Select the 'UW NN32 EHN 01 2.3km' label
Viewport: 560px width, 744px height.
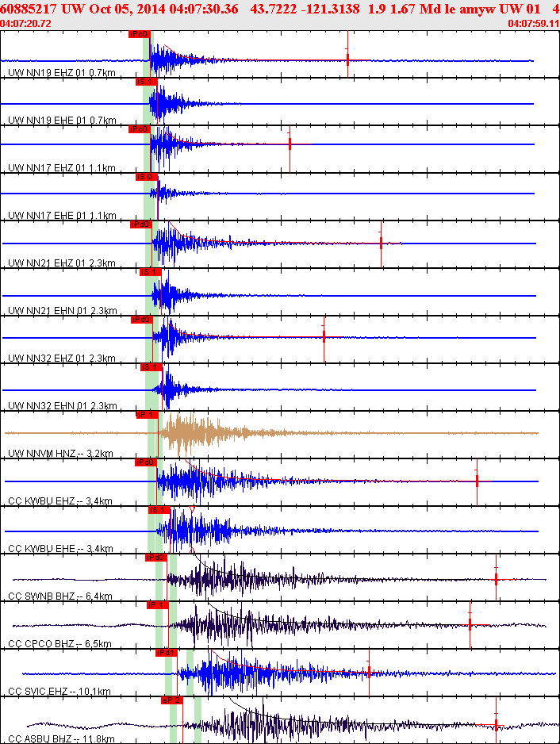(63, 405)
